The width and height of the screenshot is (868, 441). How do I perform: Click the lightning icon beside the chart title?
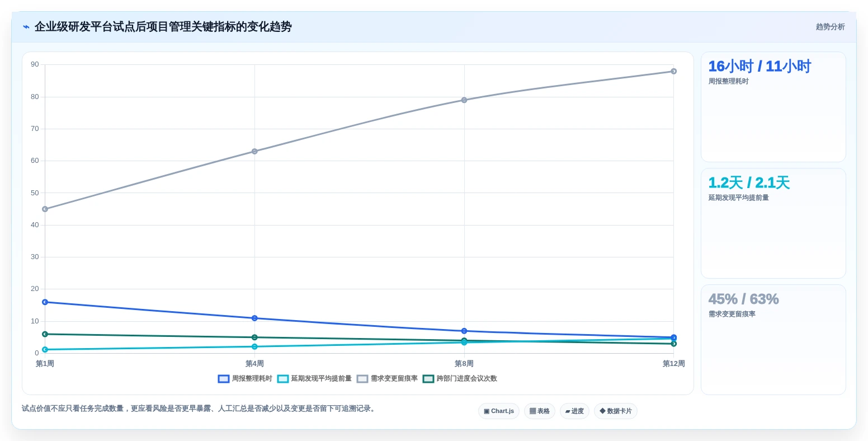pos(26,27)
